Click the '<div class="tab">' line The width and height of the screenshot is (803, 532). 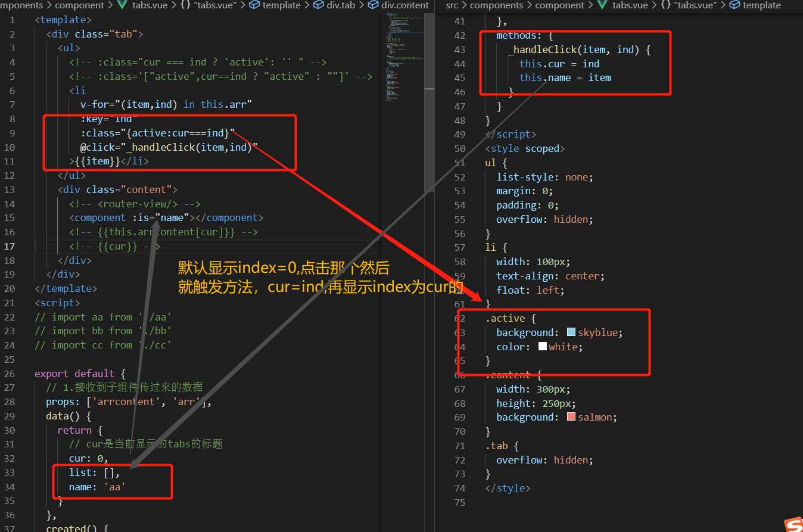[95, 34]
